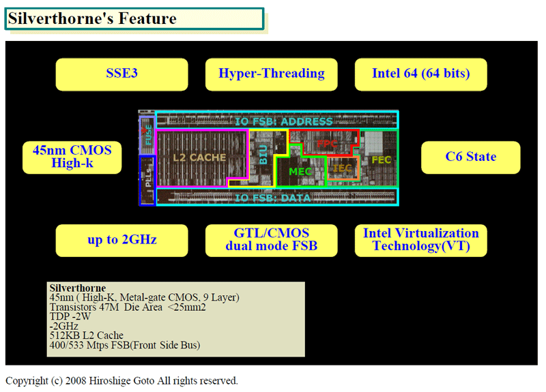Click the bold Silverthorne heading in spec box
Screen dimensions: 546x392
[x=78, y=288]
